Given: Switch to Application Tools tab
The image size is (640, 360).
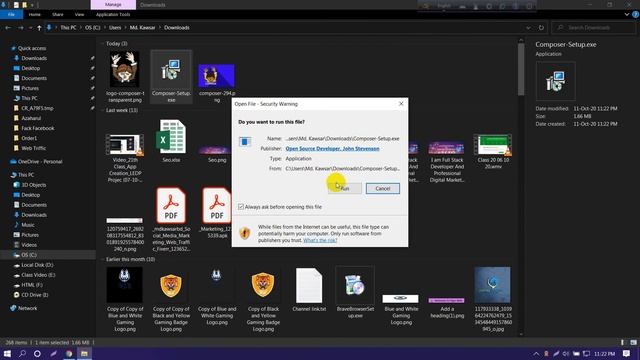Looking at the screenshot, I should 113,14.
